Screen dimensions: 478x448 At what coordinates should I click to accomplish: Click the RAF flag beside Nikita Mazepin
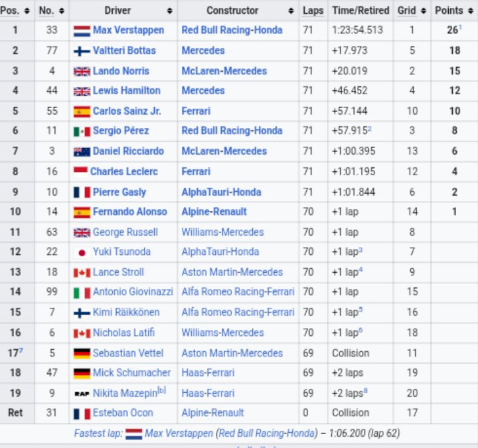(x=82, y=394)
